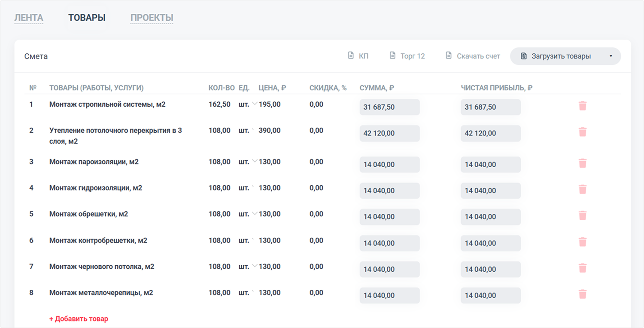Click the 31 687,50 sum field
Viewport: 644px width, 328px height.
coord(389,107)
